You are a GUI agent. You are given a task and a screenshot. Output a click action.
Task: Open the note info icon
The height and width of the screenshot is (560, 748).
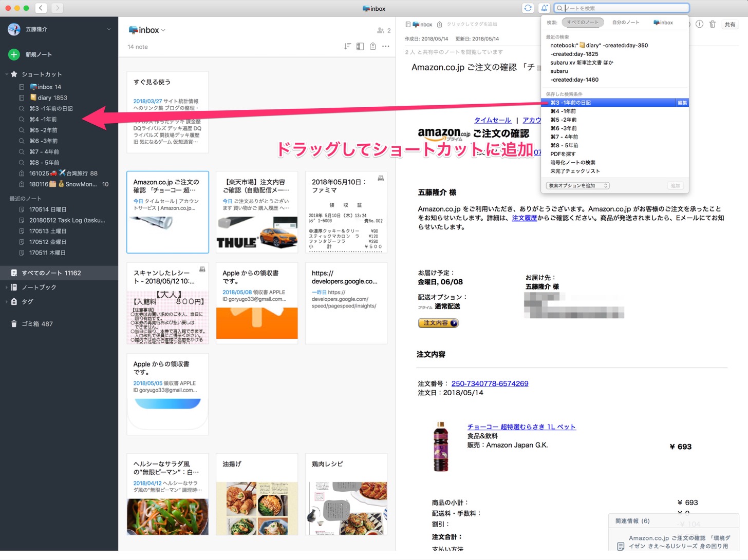click(699, 24)
